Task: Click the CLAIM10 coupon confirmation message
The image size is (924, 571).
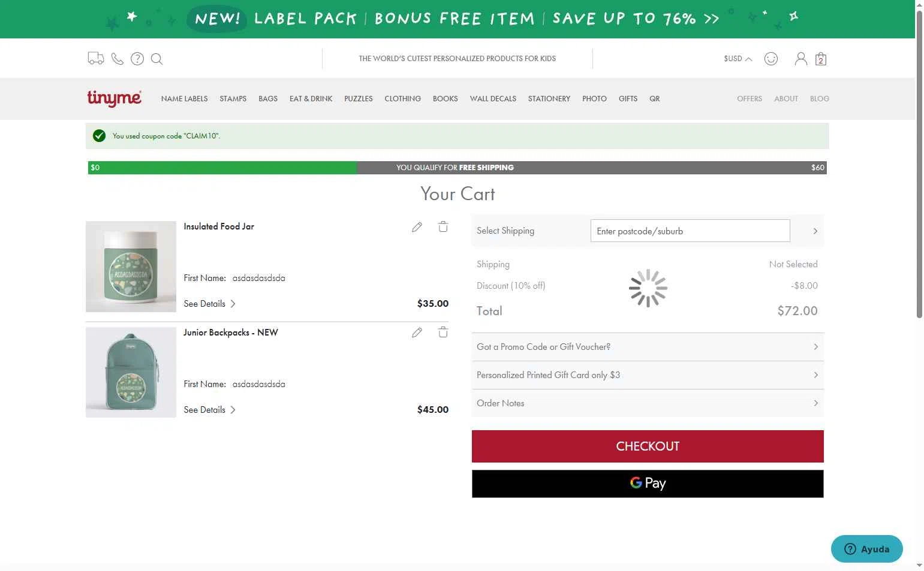Action: (x=458, y=136)
